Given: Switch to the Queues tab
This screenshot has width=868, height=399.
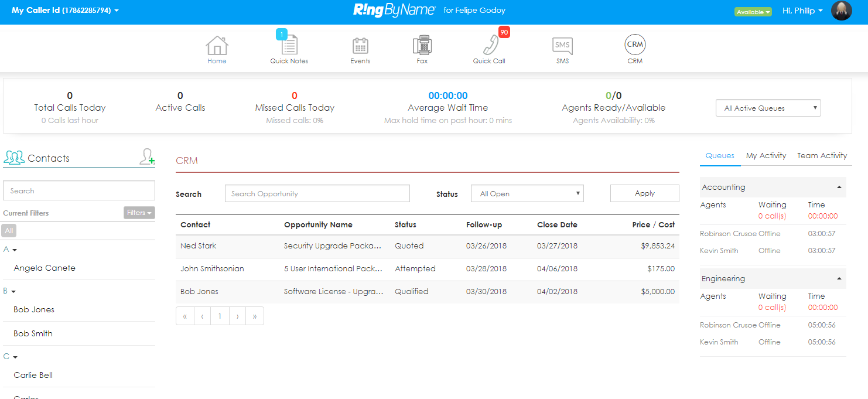Looking at the screenshot, I should coord(720,155).
